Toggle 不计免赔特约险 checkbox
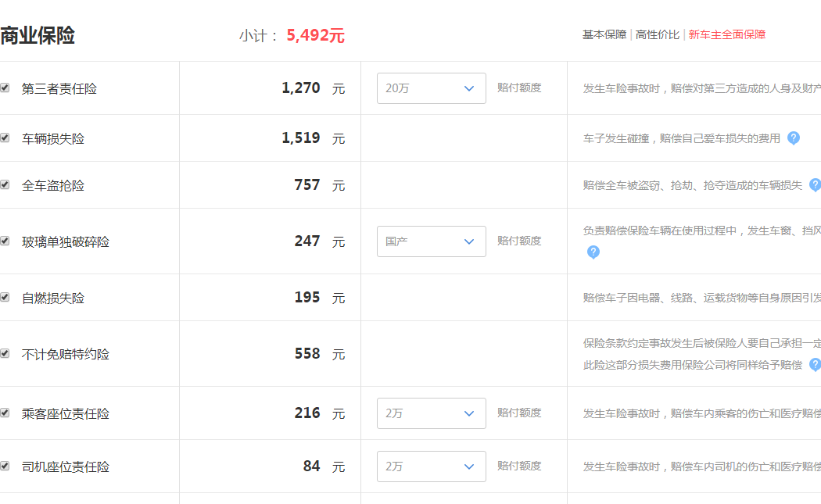821x504 pixels. [x=5, y=353]
